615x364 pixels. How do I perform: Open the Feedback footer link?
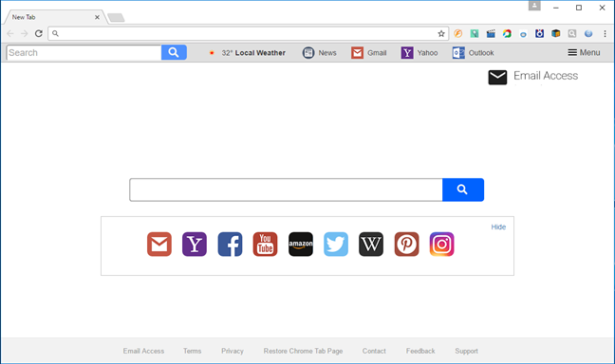[x=420, y=351]
